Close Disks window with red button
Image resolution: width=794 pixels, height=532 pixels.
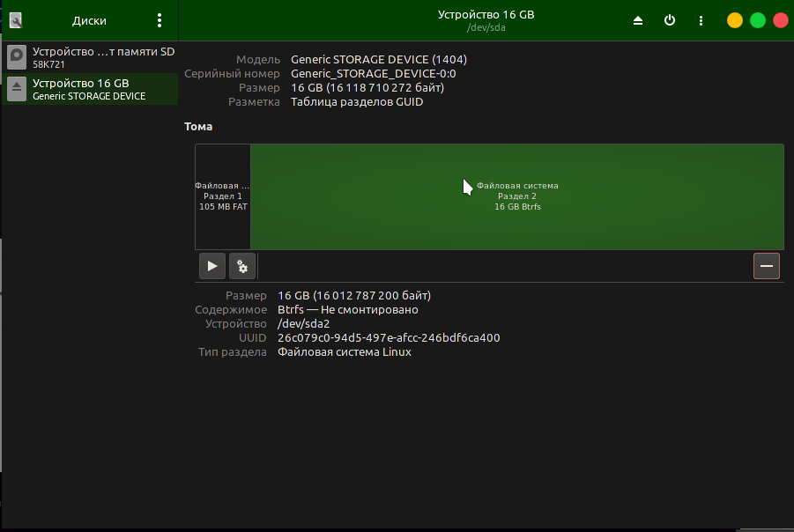(x=780, y=20)
